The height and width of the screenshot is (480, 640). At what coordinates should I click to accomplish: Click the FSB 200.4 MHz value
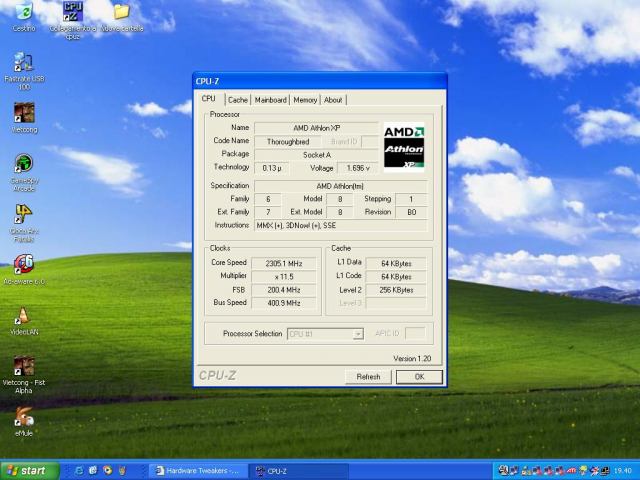tap(284, 290)
